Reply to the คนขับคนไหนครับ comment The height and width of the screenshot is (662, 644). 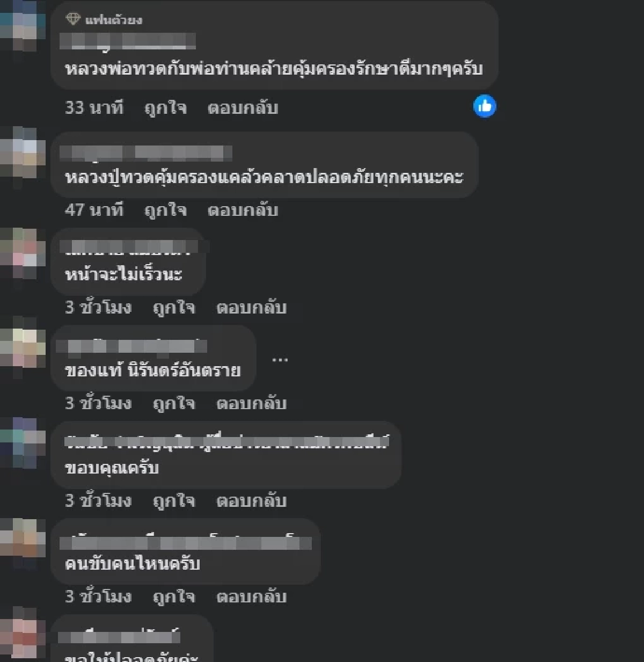pos(251,597)
